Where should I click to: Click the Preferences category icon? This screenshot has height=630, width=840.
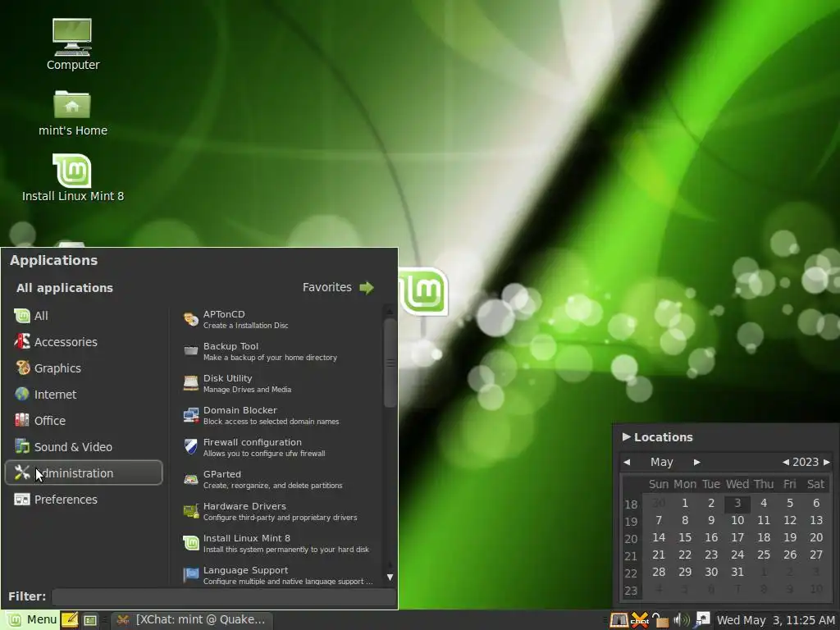click(22, 500)
